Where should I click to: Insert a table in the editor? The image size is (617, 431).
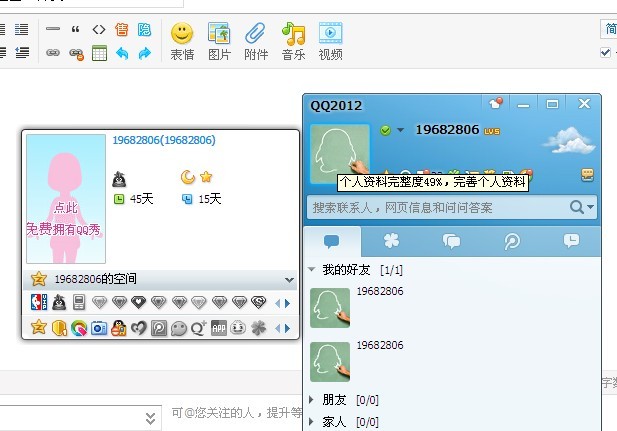(99, 53)
